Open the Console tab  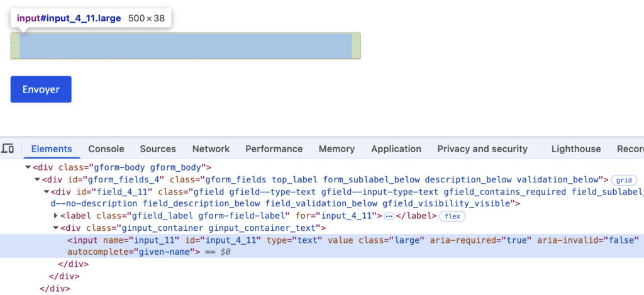point(106,149)
